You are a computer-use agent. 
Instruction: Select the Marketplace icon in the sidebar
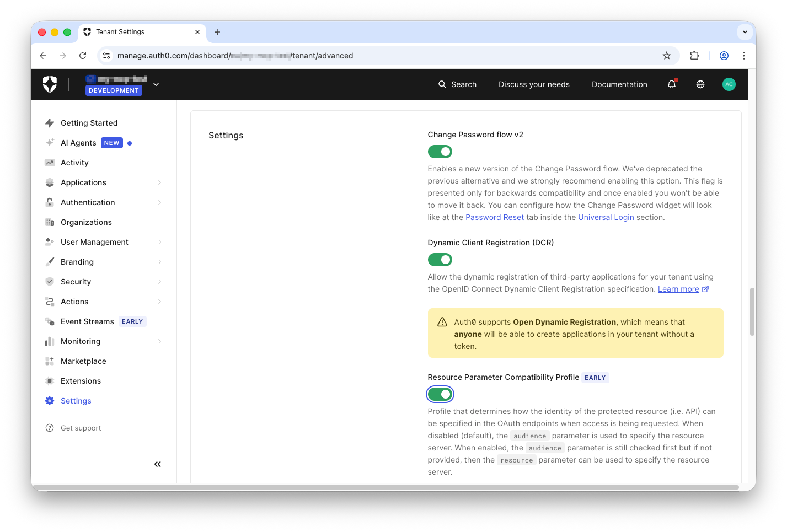50,361
